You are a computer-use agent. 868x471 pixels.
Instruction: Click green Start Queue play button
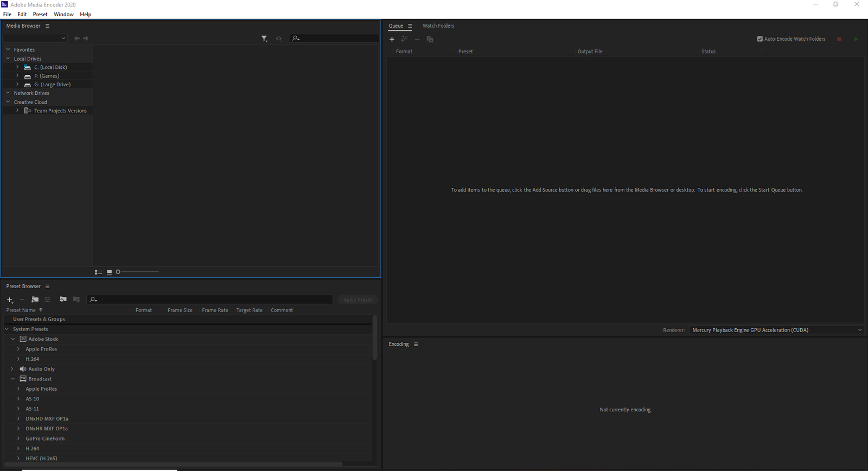[x=856, y=39]
